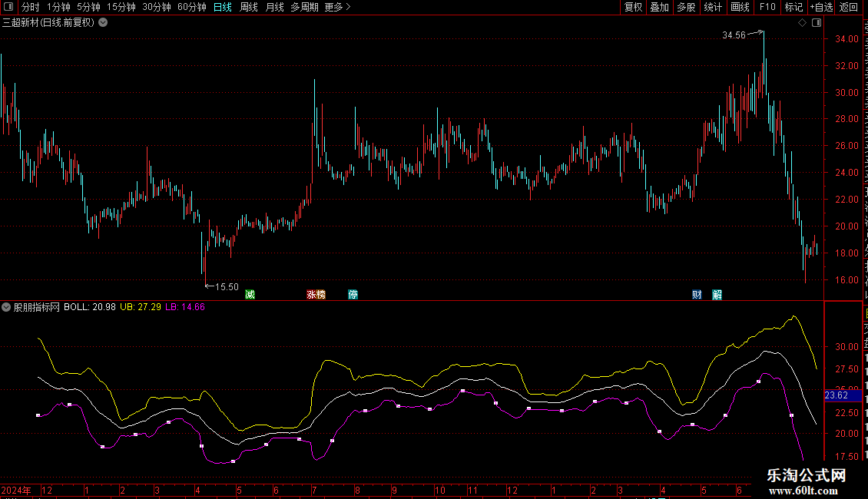Toggle the right info panel icon
Image resolution: width=868 pixels, height=499 pixels.
[x=817, y=23]
